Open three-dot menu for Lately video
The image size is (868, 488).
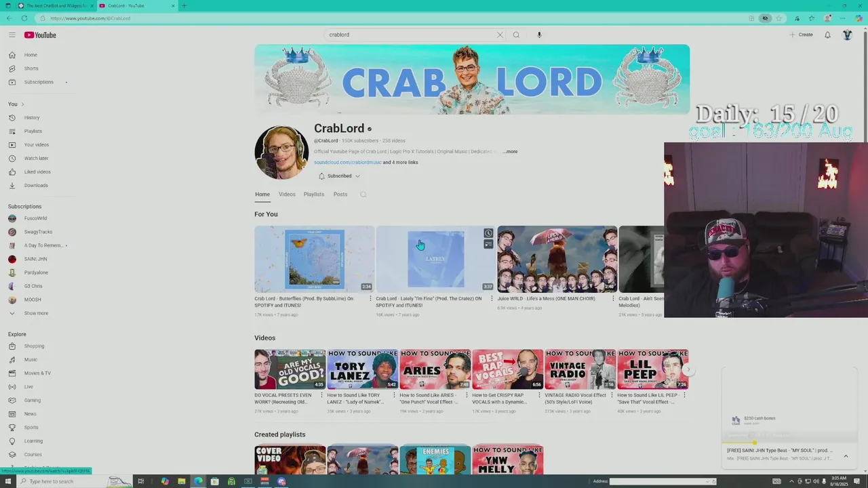[x=492, y=299]
